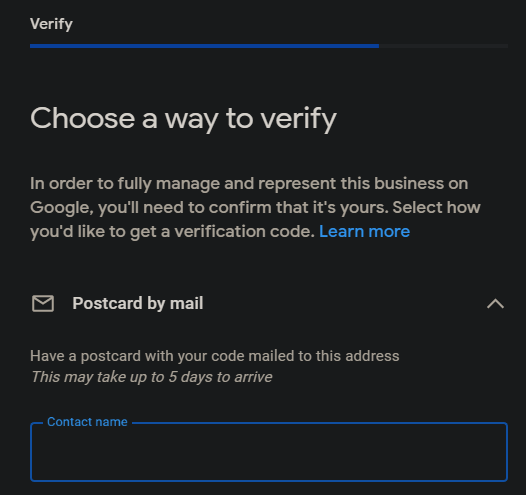526x495 pixels.
Task: Focus the Contact name input field
Action: [269, 452]
